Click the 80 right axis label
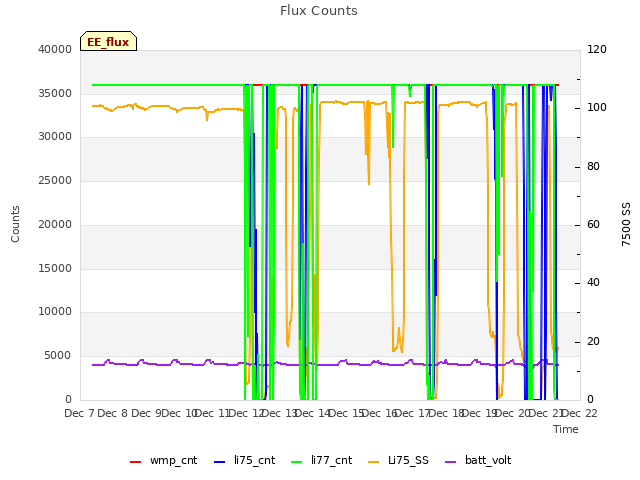 tap(593, 167)
